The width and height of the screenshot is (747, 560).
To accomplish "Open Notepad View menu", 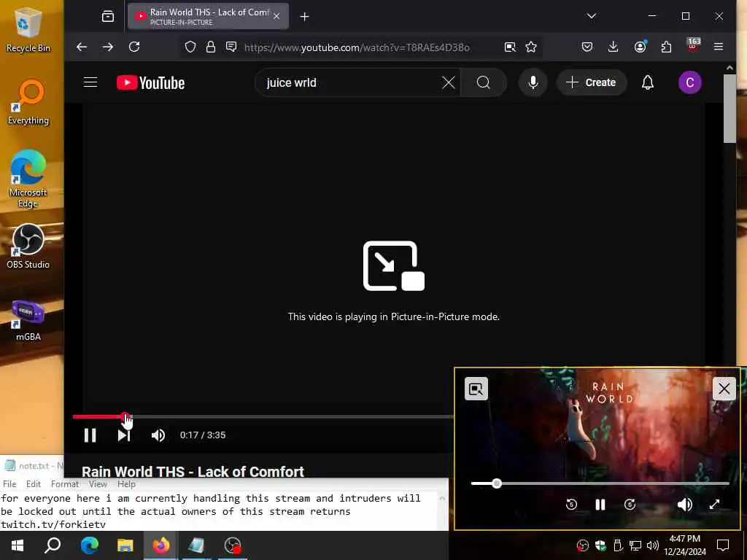I will 98,484.
